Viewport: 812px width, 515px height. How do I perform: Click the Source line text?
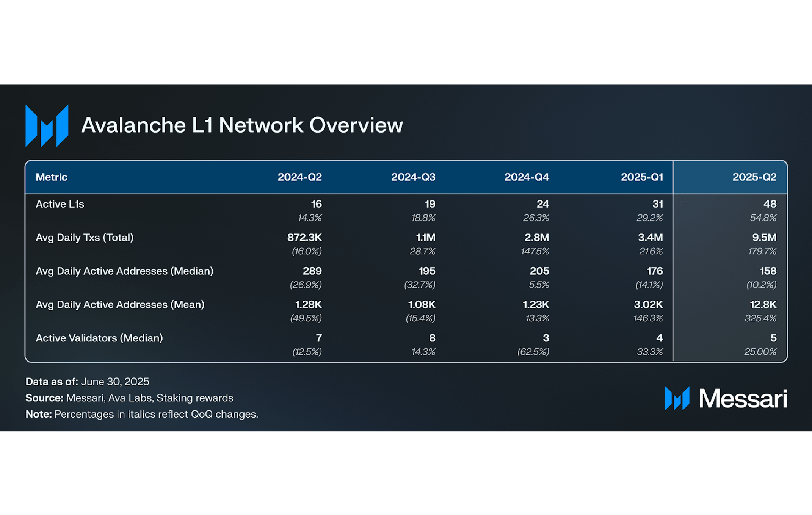[x=129, y=398]
